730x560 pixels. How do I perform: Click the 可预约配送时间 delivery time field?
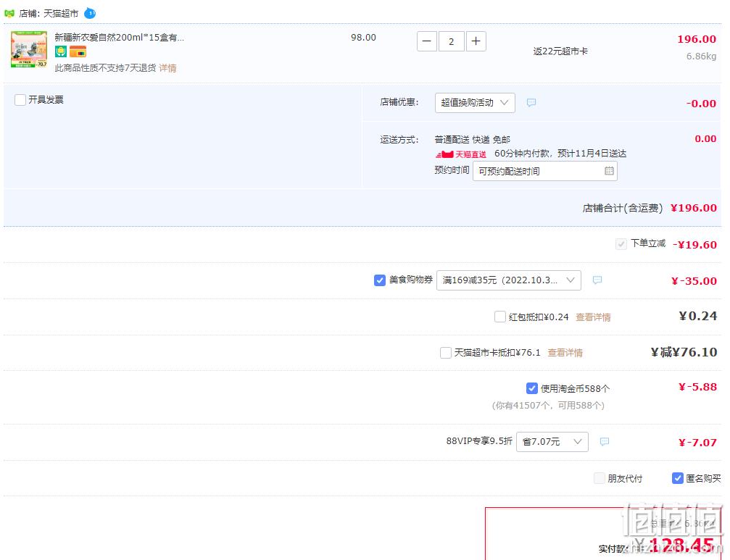(544, 171)
